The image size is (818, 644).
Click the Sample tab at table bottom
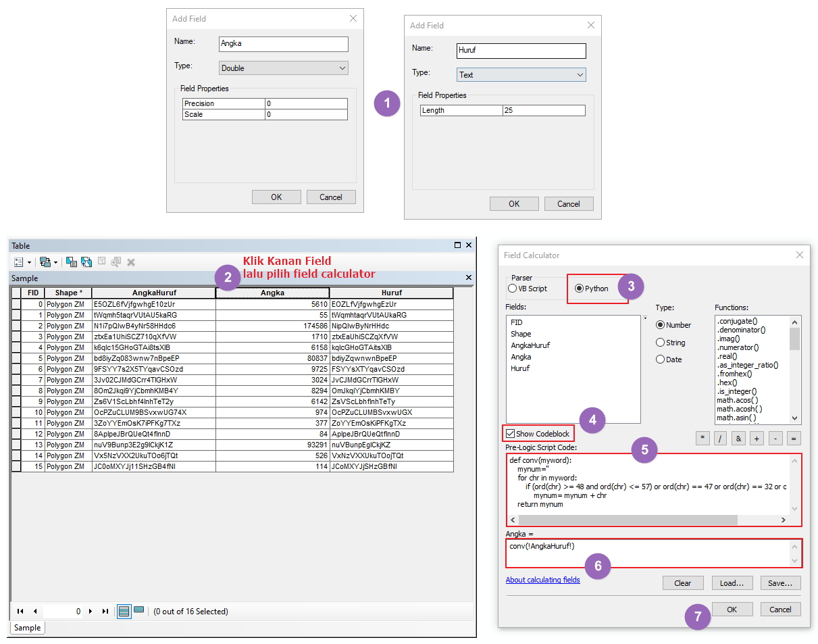28,628
